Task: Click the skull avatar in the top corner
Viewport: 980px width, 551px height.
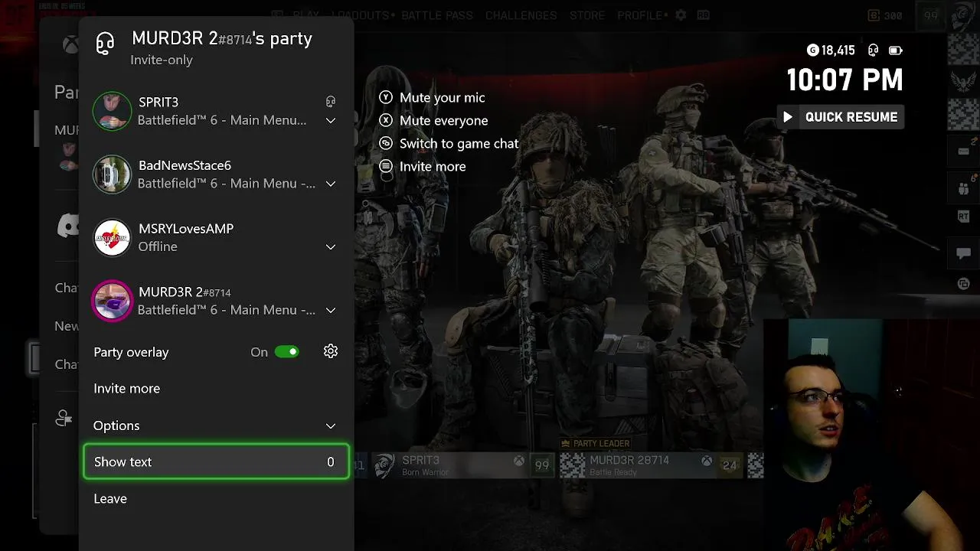Action: click(x=963, y=17)
